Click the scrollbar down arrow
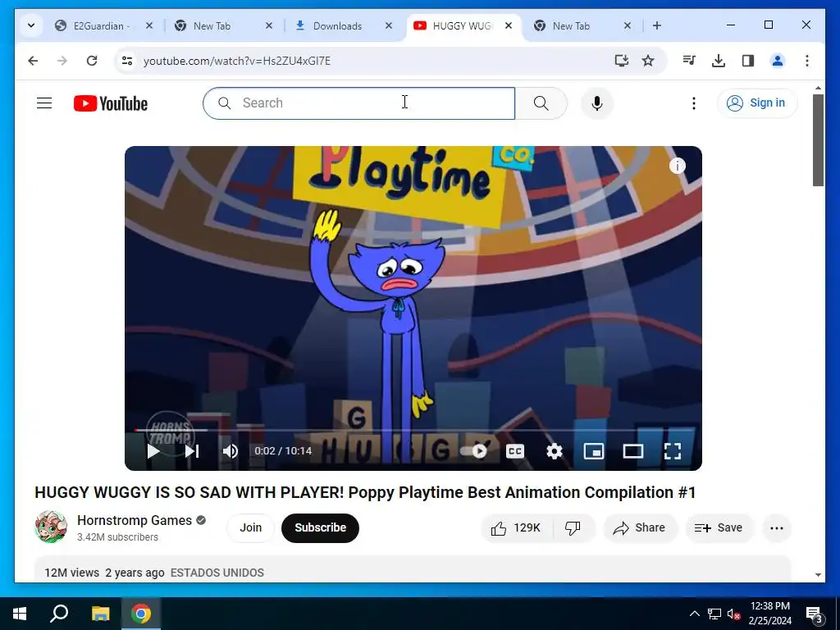 [x=818, y=575]
